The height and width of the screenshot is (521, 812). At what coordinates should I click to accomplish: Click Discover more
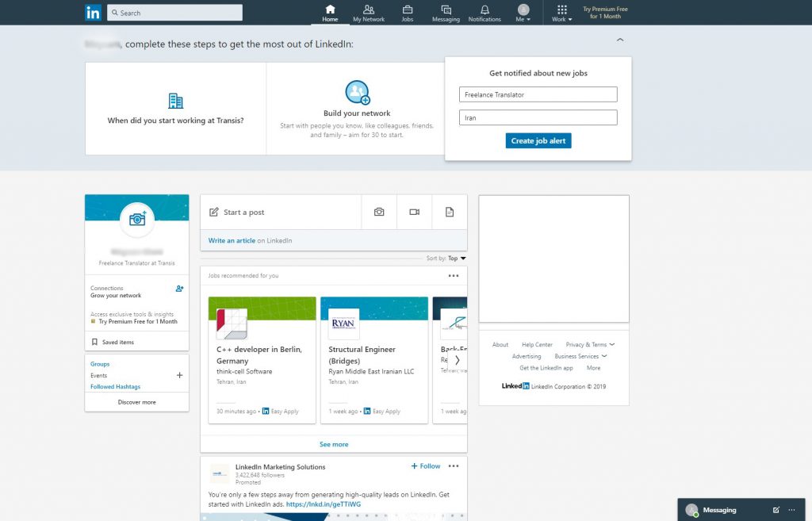pos(136,402)
